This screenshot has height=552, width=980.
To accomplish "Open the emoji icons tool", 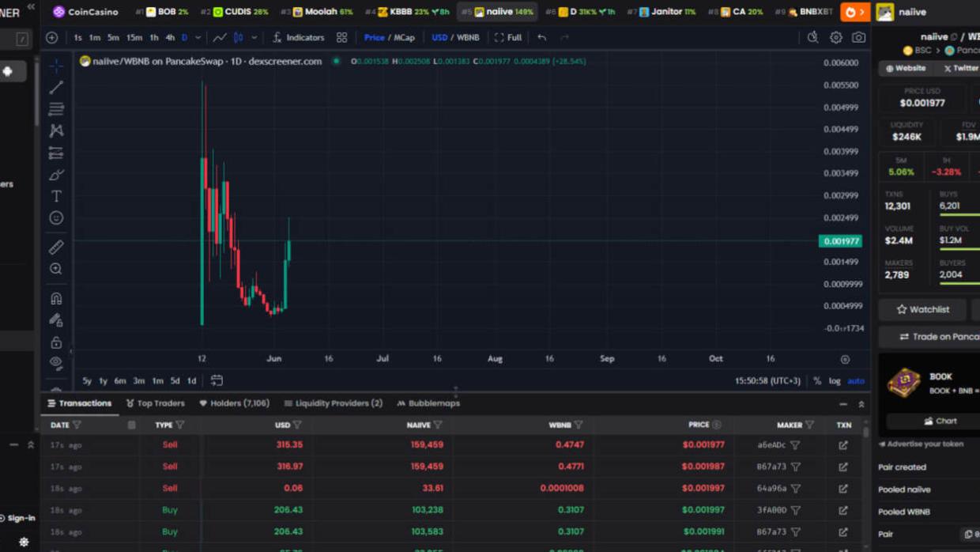I will 56,217.
